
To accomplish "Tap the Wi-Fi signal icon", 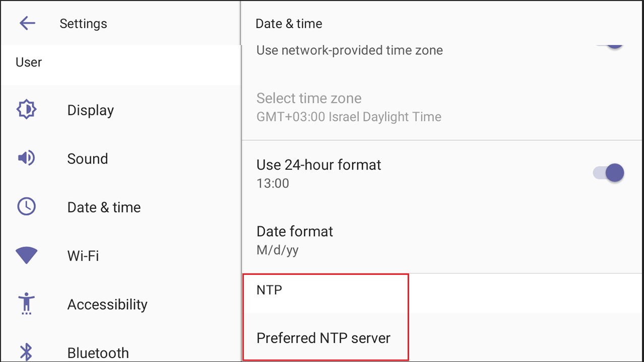I will point(26,255).
